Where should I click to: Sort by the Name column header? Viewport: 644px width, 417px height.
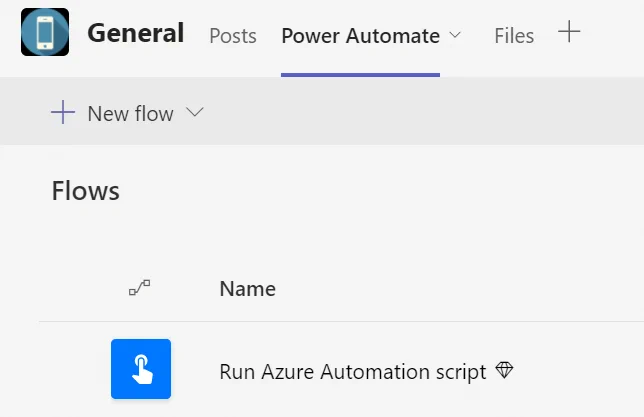(x=248, y=289)
